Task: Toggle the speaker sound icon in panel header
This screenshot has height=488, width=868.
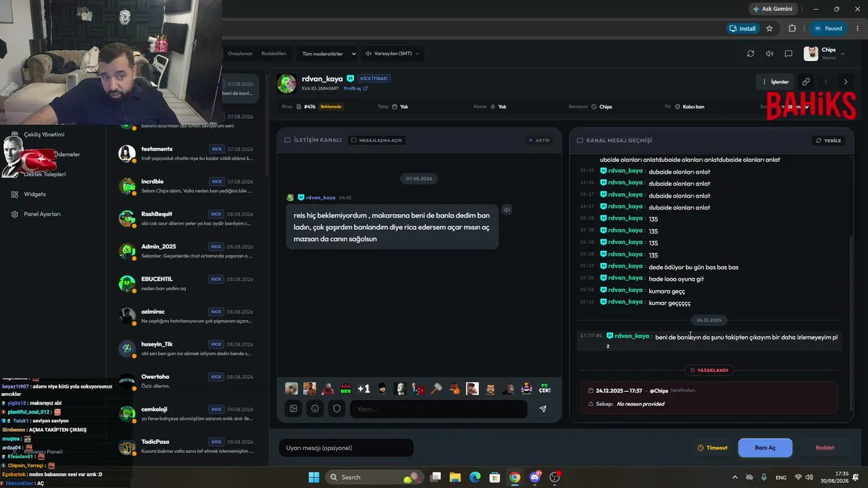Action: pyautogui.click(x=770, y=54)
